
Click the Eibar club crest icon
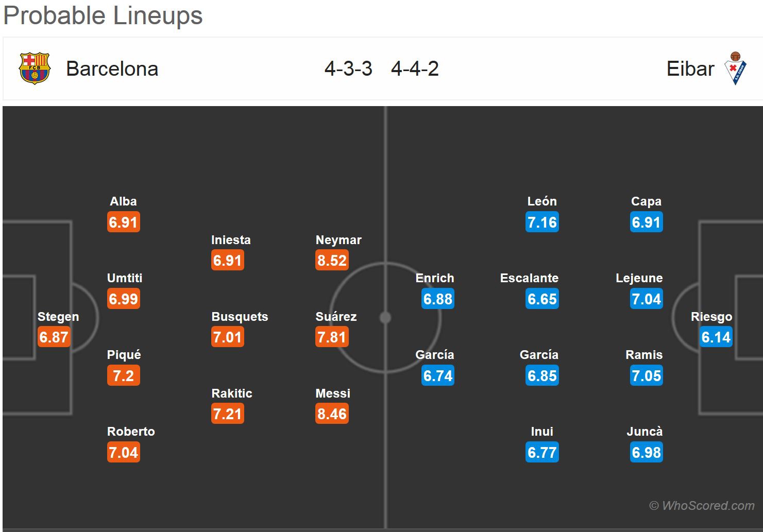click(735, 68)
